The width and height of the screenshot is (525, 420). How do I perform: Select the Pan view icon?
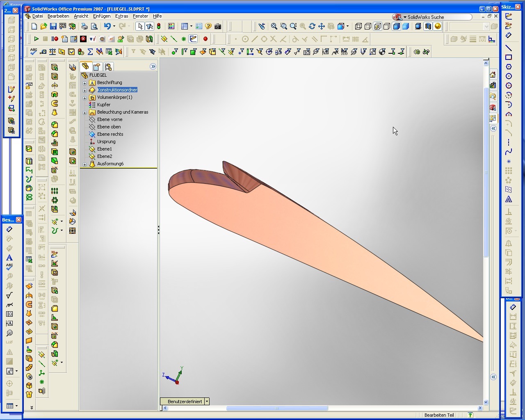(x=322, y=26)
